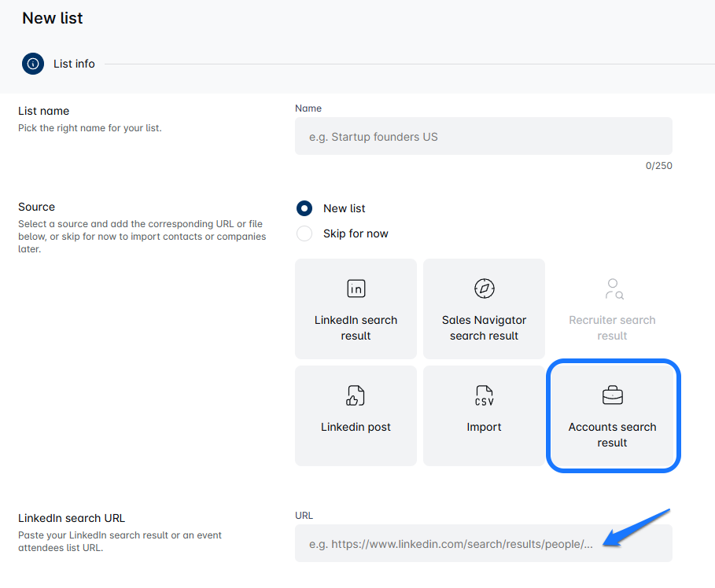715x588 pixels.
Task: Pick the 'Linkedin post' source label
Action: (356, 427)
